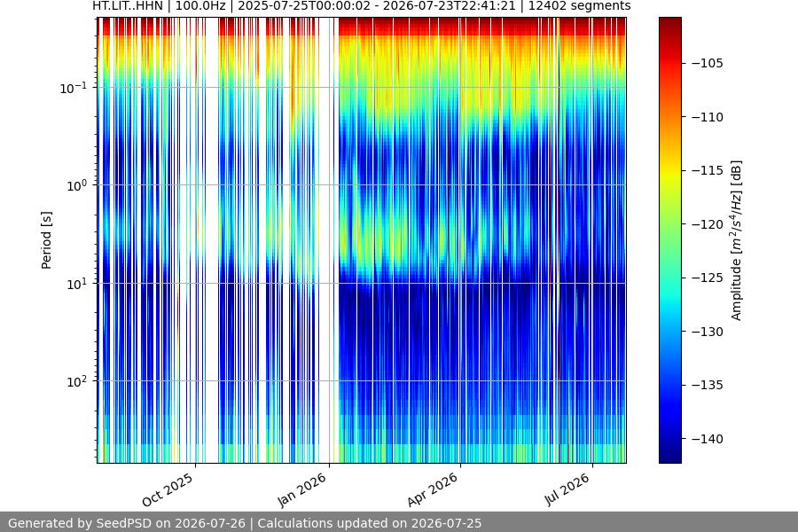The height and width of the screenshot is (532, 798).
Task: Click the "Jan 2026" x-axis label
Action: pos(301,489)
